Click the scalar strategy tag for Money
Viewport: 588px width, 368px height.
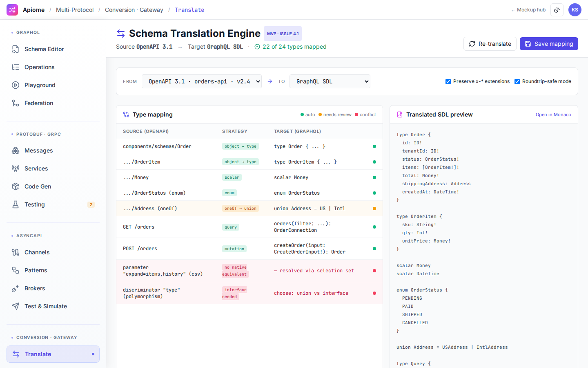click(x=232, y=177)
